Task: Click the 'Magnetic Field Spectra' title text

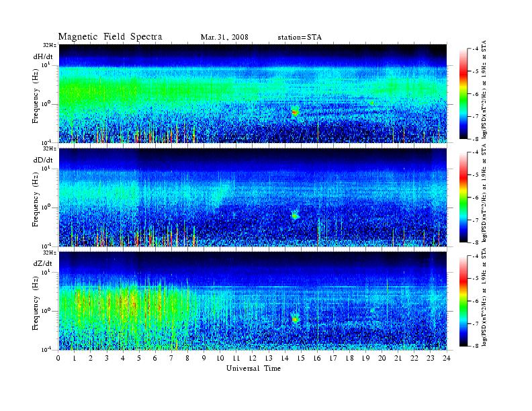Action: tap(110, 37)
